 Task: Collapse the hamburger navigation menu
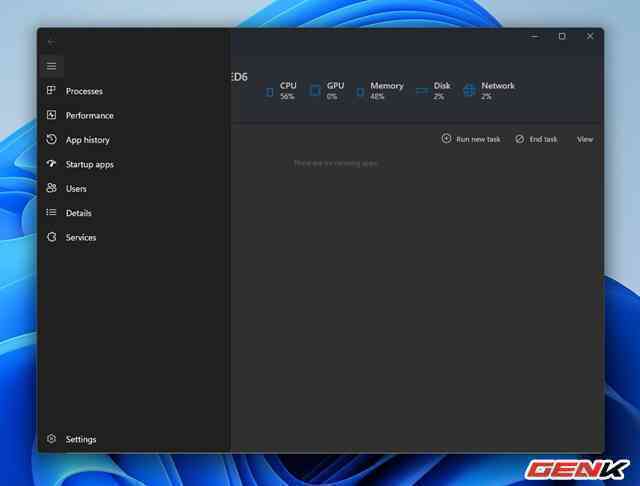click(x=51, y=66)
